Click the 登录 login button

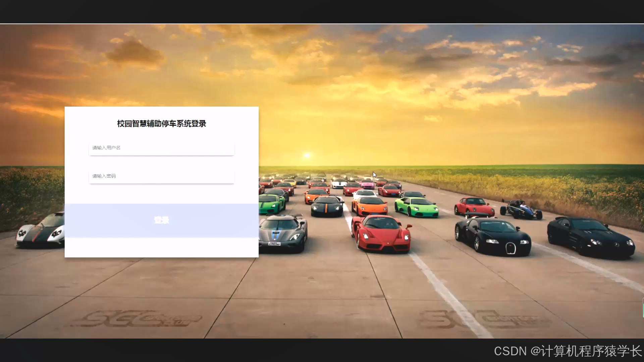161,220
